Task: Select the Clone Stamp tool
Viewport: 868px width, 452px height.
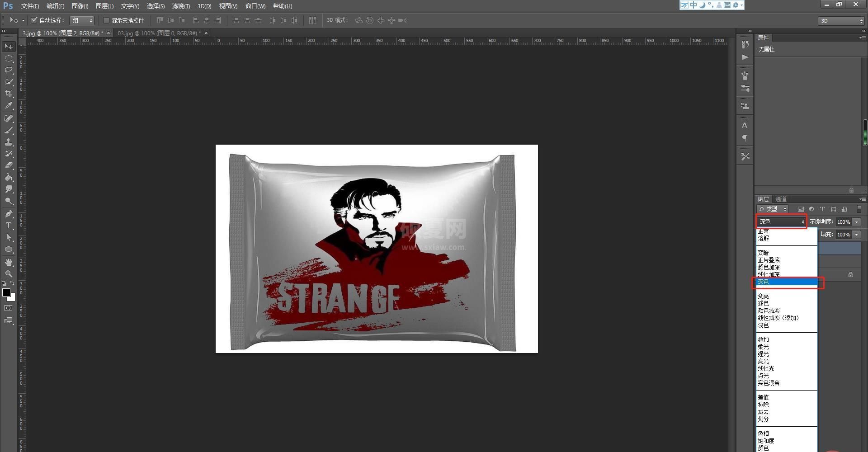Action: 9,142
